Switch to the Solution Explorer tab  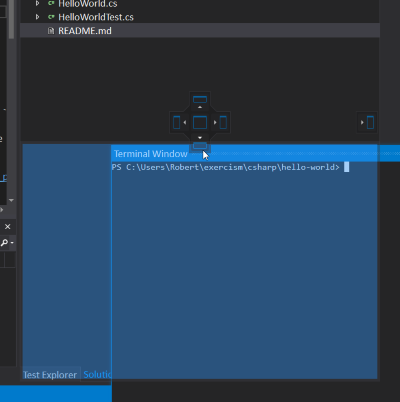coord(97,374)
